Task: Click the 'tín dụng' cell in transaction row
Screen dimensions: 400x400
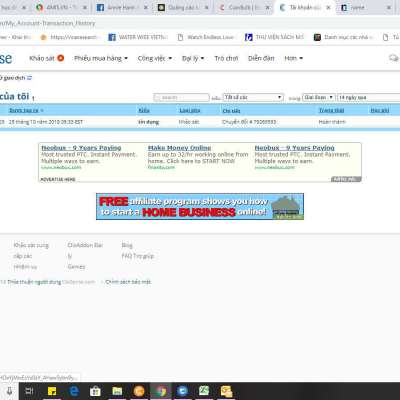Action: click(148, 122)
